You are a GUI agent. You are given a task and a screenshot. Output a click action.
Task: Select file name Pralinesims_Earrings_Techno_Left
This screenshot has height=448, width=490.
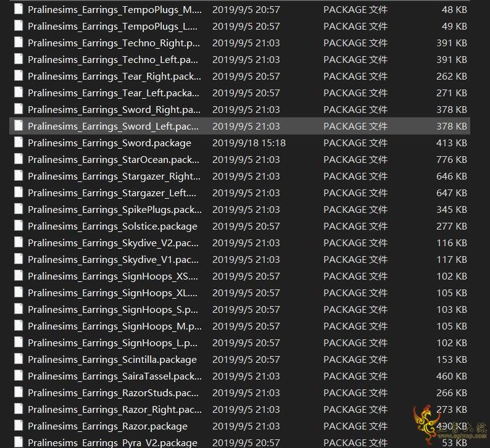113,60
